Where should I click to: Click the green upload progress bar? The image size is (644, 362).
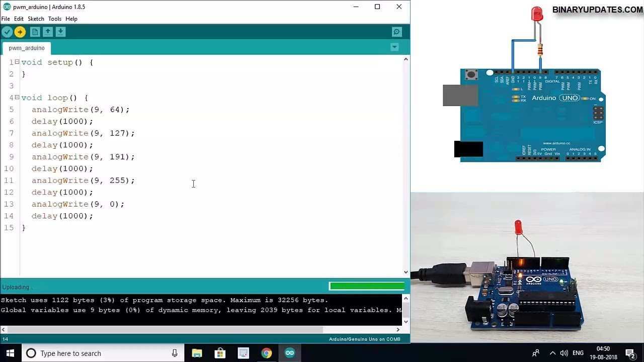[367, 286]
